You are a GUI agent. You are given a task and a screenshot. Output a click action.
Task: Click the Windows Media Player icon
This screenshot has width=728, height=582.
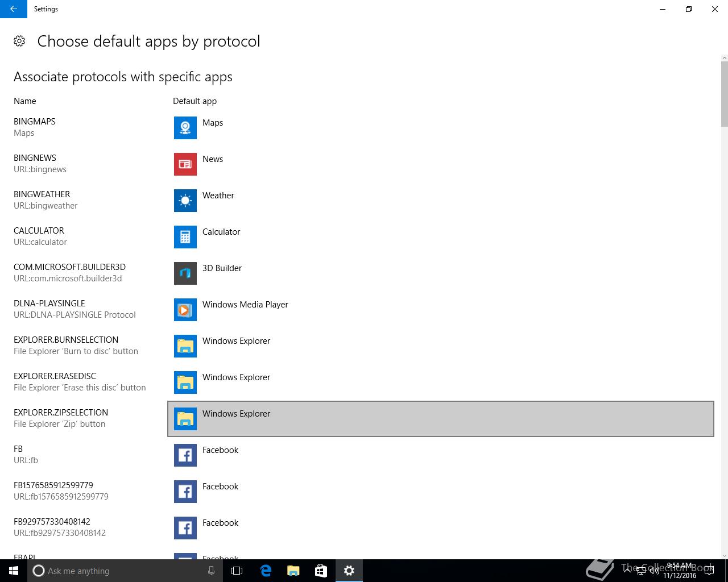[x=185, y=310]
